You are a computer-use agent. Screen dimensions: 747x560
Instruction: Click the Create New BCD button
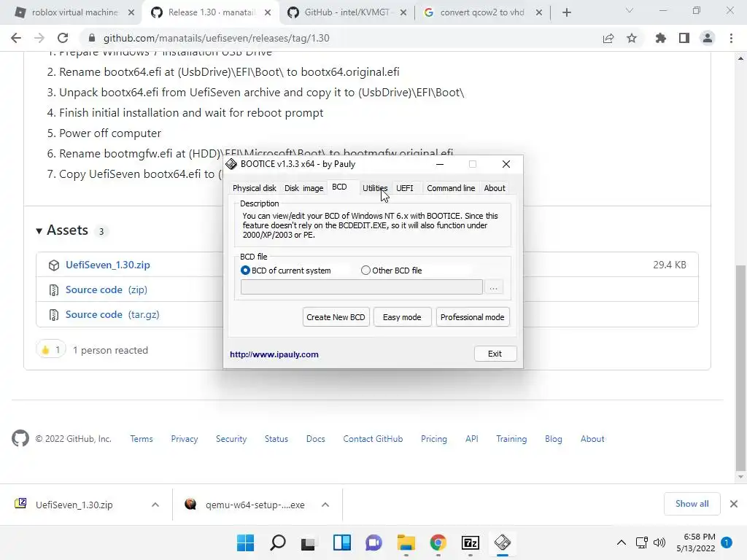[336, 317]
